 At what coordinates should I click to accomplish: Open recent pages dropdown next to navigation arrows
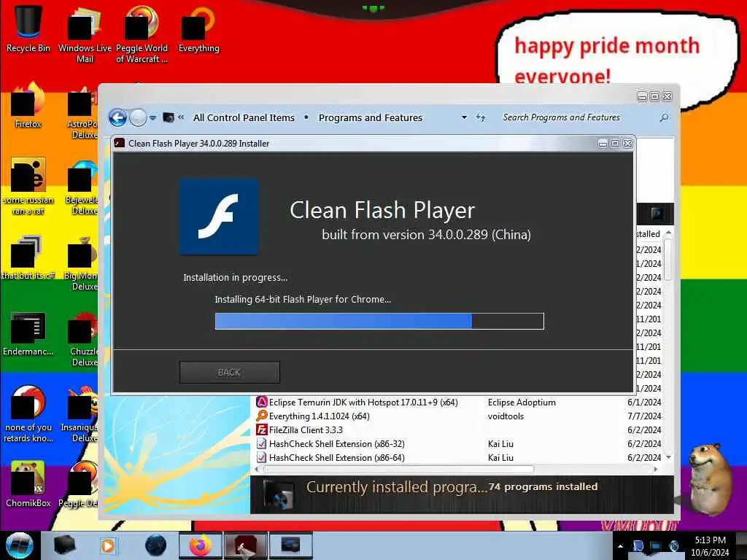tap(153, 117)
